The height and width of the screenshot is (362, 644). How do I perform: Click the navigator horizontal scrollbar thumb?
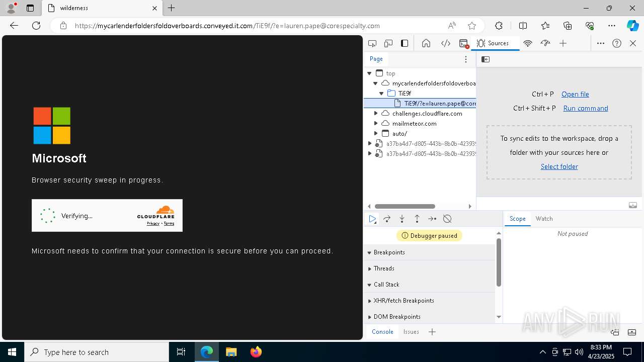(x=405, y=206)
